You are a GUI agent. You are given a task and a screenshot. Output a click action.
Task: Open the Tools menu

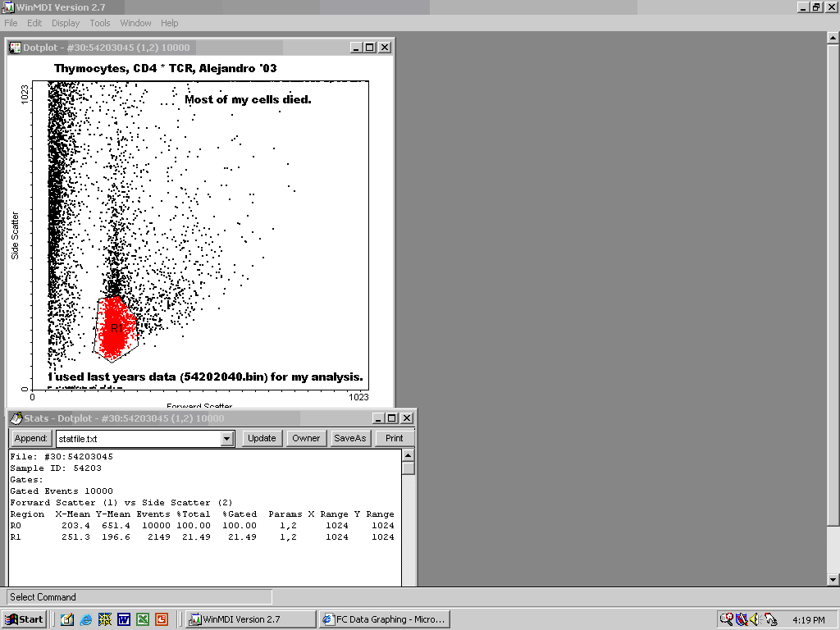pos(100,23)
